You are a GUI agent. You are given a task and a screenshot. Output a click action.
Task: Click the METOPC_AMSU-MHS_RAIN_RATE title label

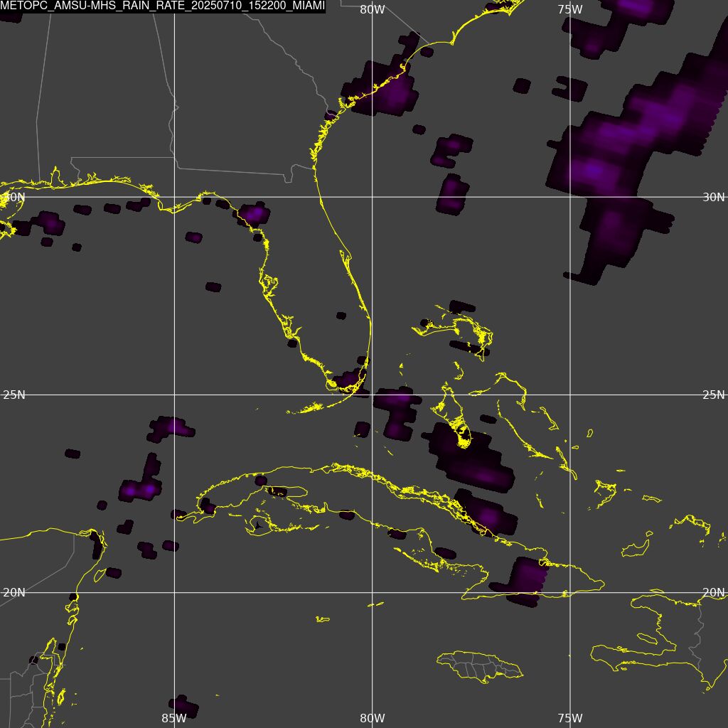[x=163, y=6]
